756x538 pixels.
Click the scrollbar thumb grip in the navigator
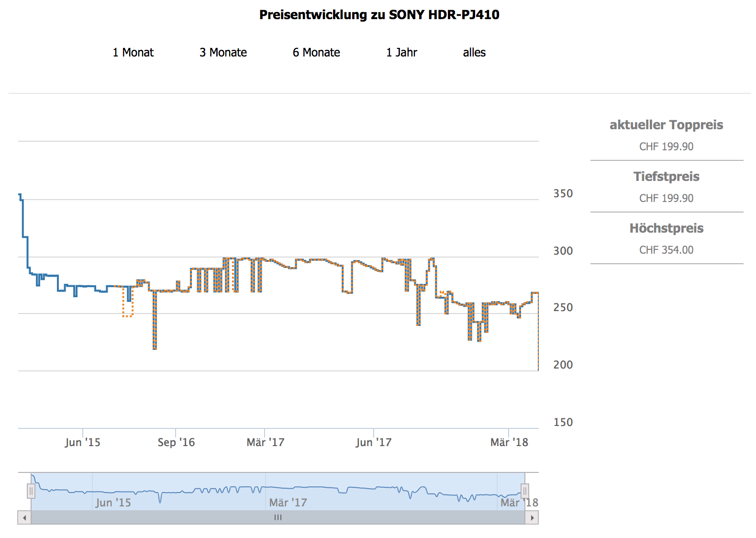pos(278,517)
